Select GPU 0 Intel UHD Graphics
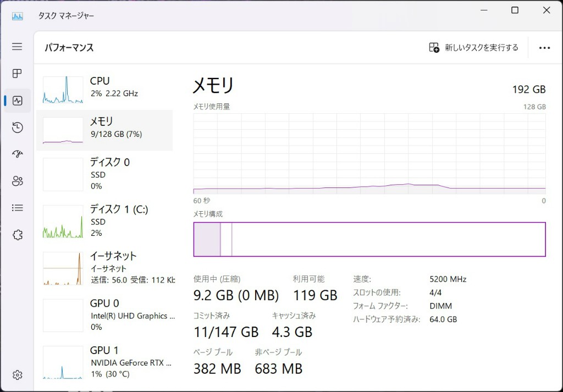The image size is (563, 392). [x=104, y=315]
